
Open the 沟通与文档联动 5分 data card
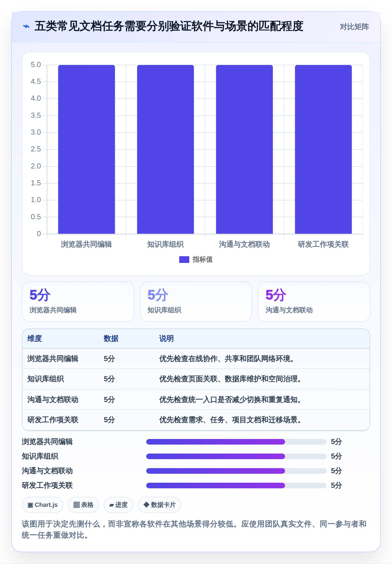tap(314, 302)
